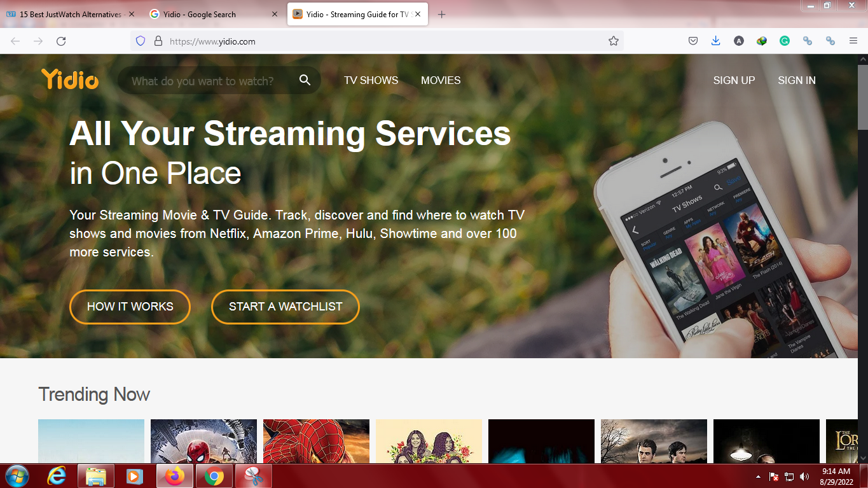The width and height of the screenshot is (868, 488).
Task: Close the 15 Best JustWatch Alternatives tab
Action: (x=132, y=14)
